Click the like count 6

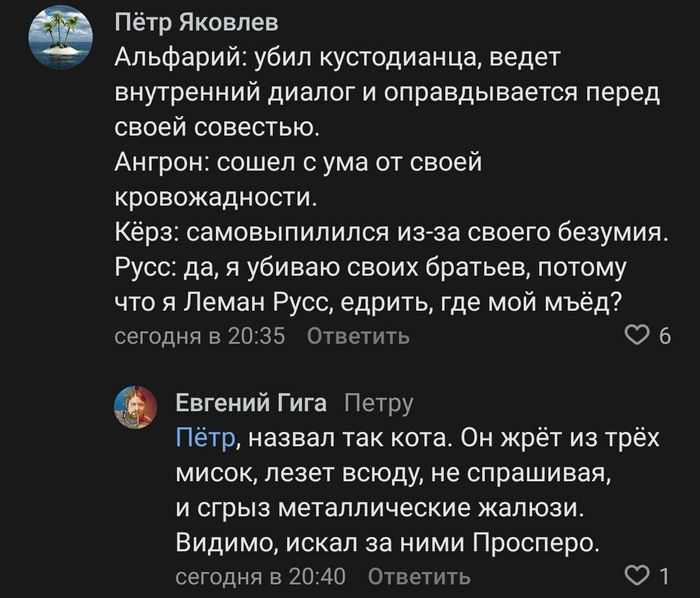coord(665,336)
